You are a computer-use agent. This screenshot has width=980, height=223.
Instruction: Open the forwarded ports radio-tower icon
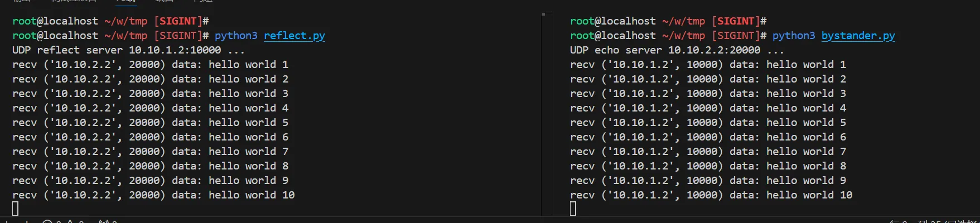pos(104,221)
